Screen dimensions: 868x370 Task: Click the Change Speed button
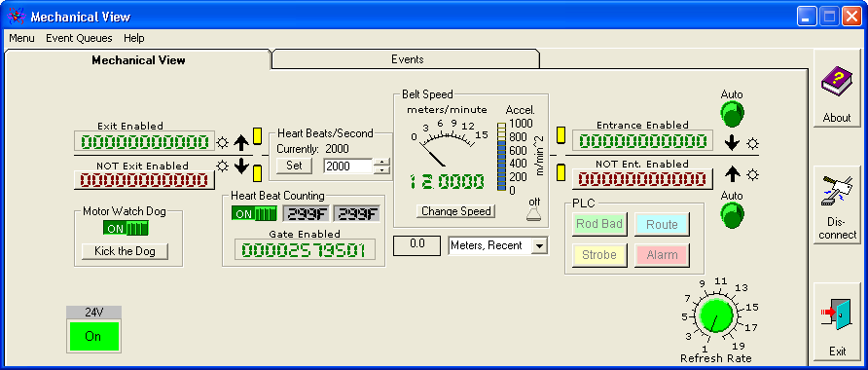coord(456,211)
